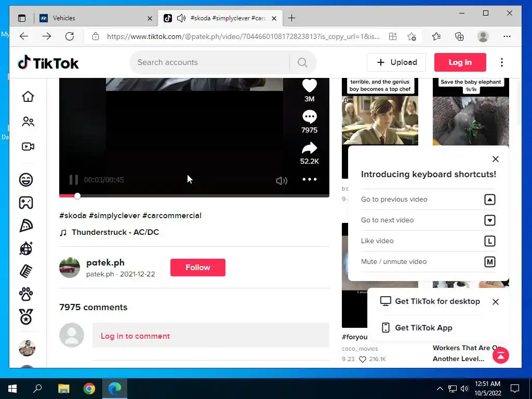Click the TikTok logo

pos(48,63)
